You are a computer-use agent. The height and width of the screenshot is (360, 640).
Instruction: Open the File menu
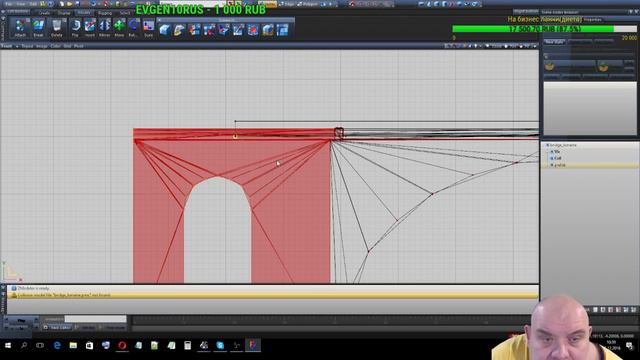pyautogui.click(x=9, y=4)
